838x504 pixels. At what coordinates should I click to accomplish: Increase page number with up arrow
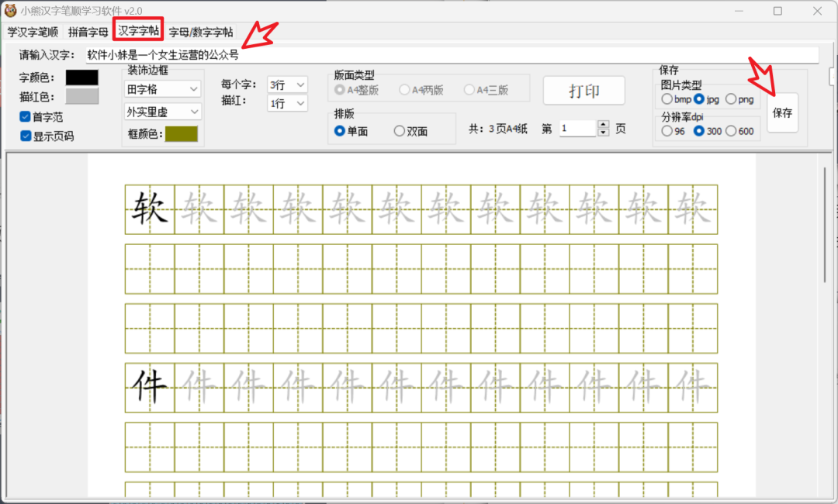[x=604, y=124]
